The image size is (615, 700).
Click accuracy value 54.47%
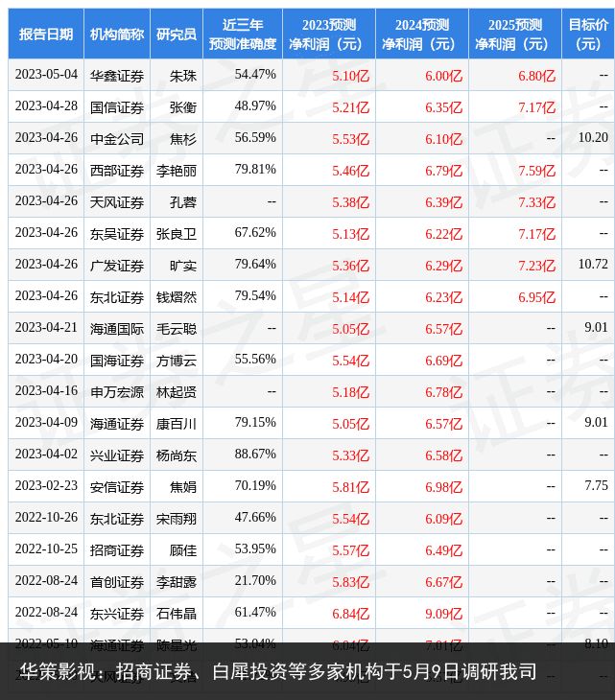(255, 74)
